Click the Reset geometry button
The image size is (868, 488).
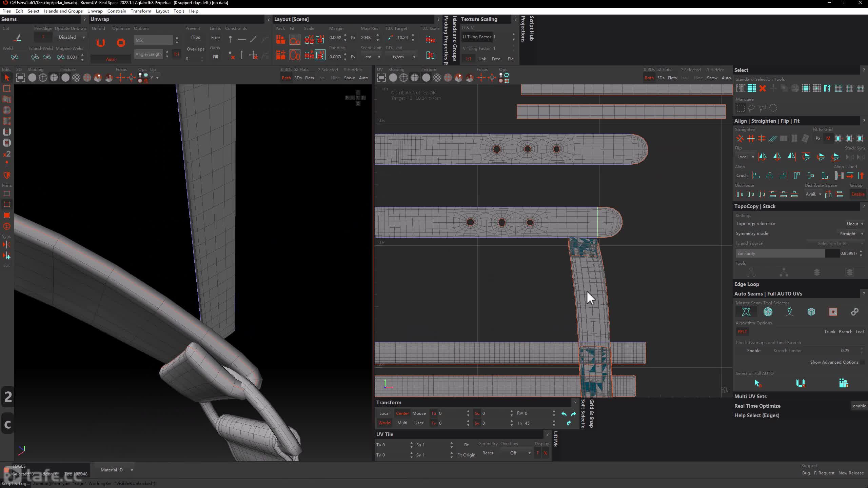(488, 453)
